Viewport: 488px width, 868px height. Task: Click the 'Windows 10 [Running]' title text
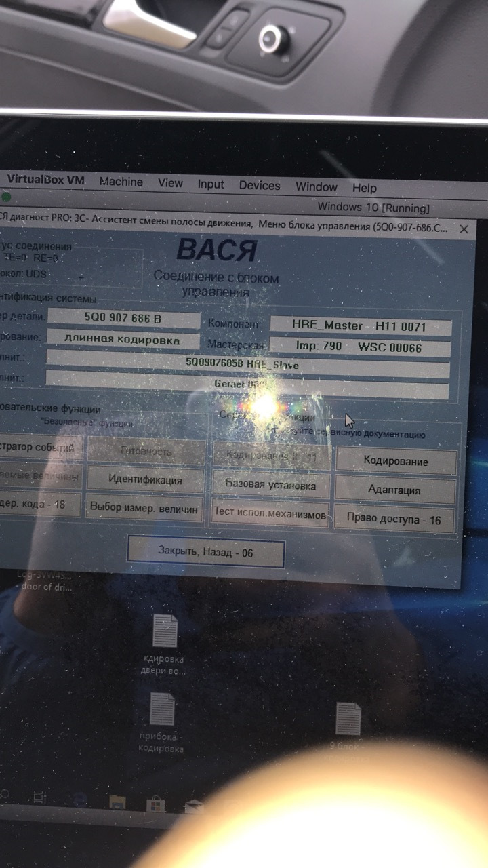click(373, 208)
